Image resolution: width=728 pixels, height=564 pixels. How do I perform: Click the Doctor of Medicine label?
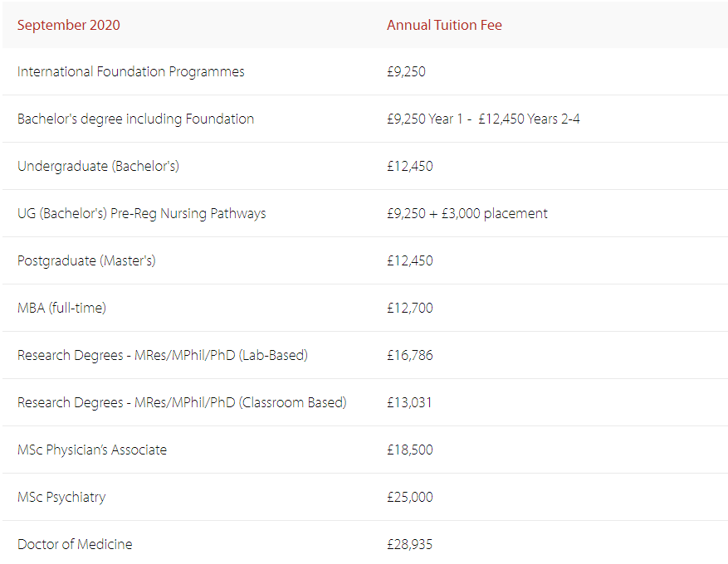coord(75,545)
